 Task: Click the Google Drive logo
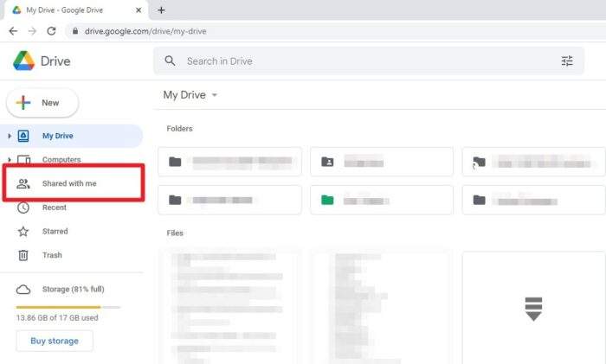point(24,61)
